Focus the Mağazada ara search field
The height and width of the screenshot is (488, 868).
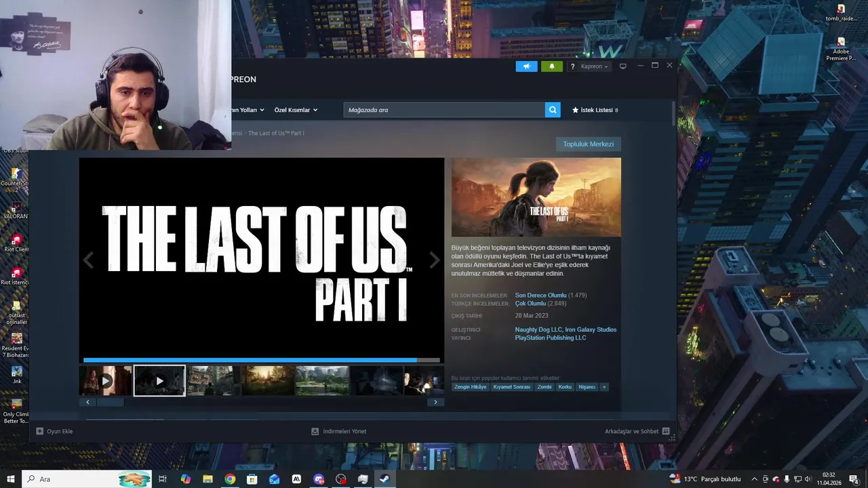point(444,110)
